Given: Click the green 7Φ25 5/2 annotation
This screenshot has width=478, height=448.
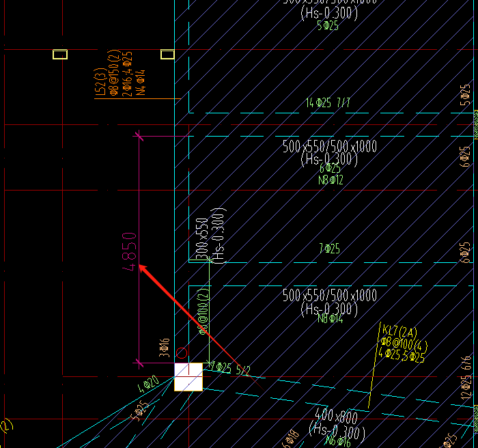Looking at the screenshot, I should pyautogui.click(x=231, y=368).
